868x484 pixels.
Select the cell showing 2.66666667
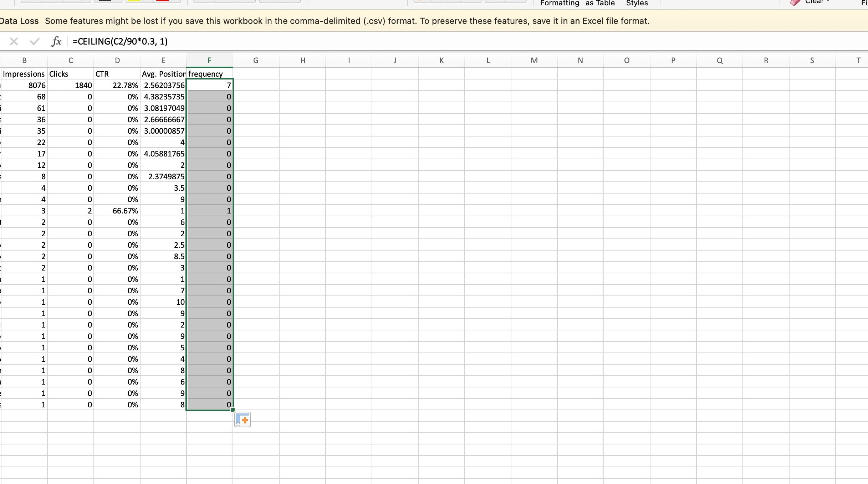pos(163,119)
